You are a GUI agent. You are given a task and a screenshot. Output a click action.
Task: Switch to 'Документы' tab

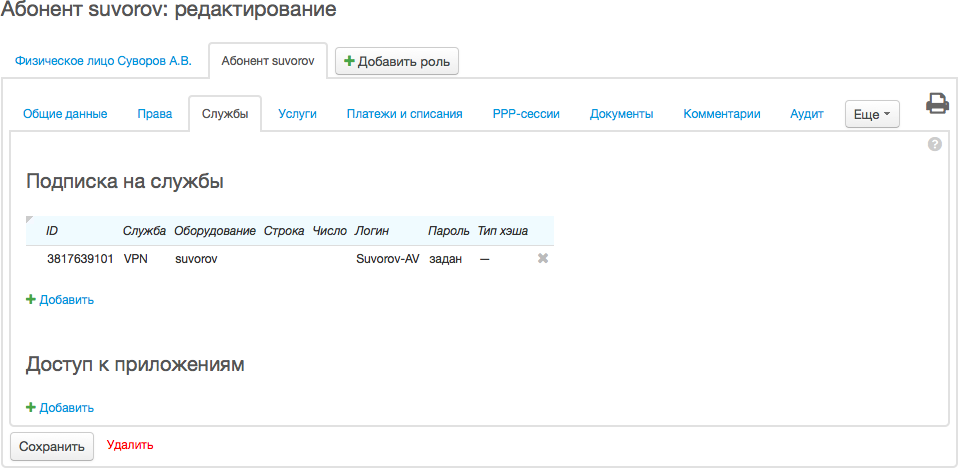621,114
